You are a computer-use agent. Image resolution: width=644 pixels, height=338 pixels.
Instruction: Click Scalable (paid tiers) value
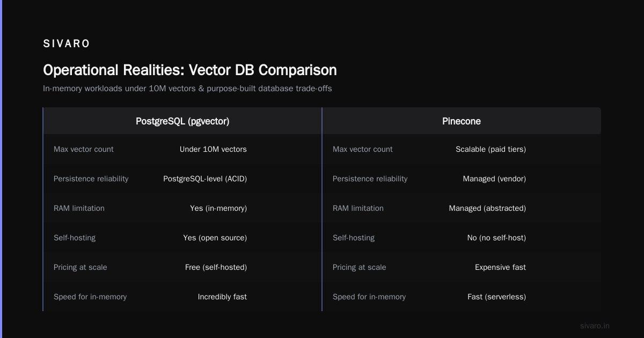point(491,149)
